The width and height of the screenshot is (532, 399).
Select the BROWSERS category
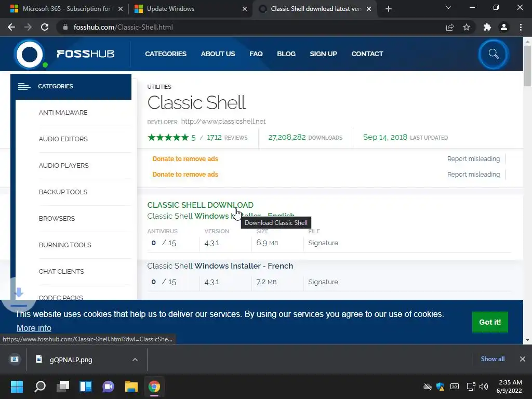[x=57, y=219]
